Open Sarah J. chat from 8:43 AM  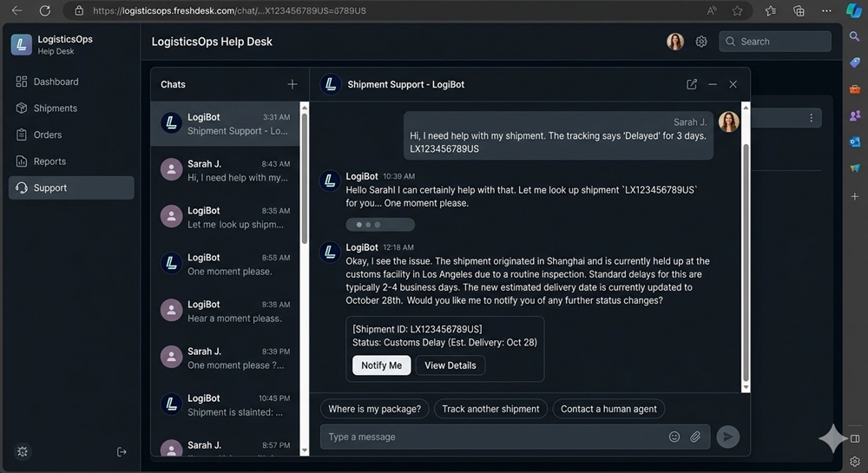(x=226, y=170)
